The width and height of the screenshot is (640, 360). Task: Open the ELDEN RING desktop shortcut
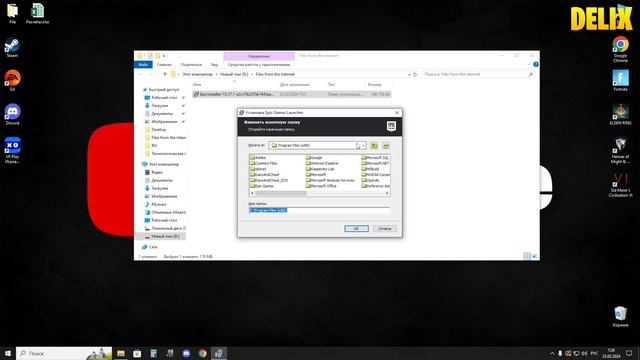point(620,114)
